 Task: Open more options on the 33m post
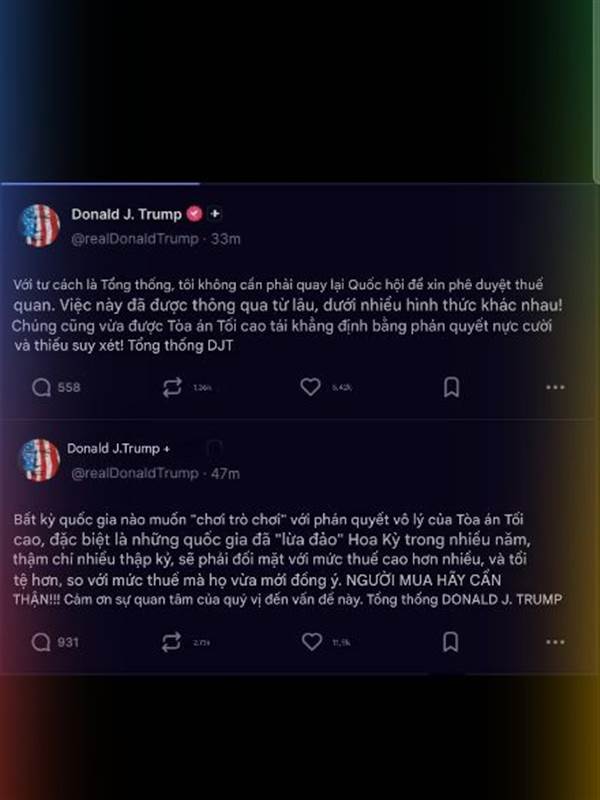point(555,387)
